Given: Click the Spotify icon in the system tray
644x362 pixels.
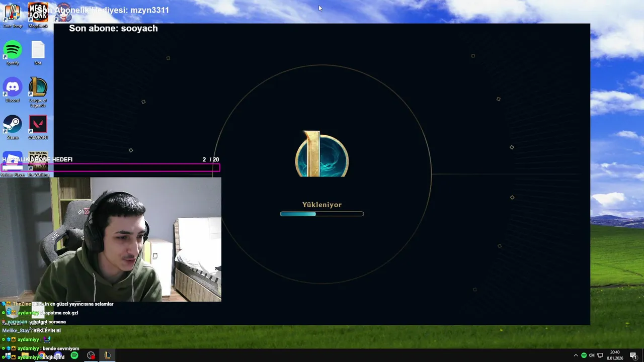Looking at the screenshot, I should pos(584,355).
